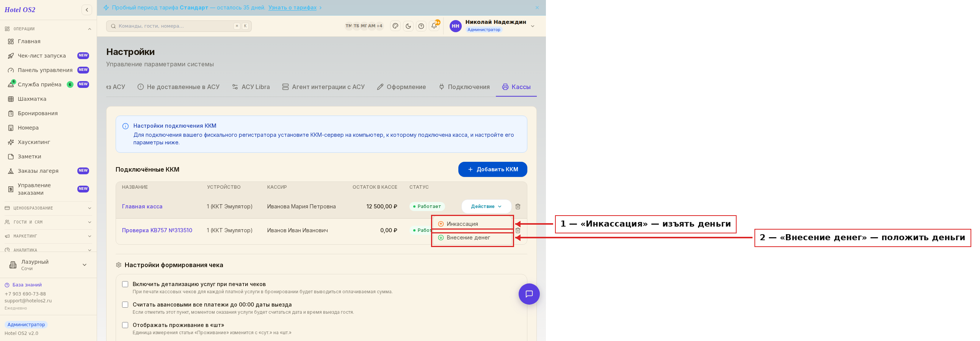This screenshot has height=341, width=980.
Task: Enable детализацию услуг при печати чеков
Action: [125, 284]
